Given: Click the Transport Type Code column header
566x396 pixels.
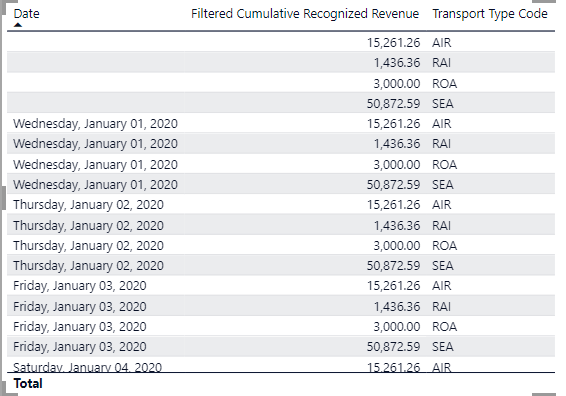Looking at the screenshot, I should (x=490, y=14).
